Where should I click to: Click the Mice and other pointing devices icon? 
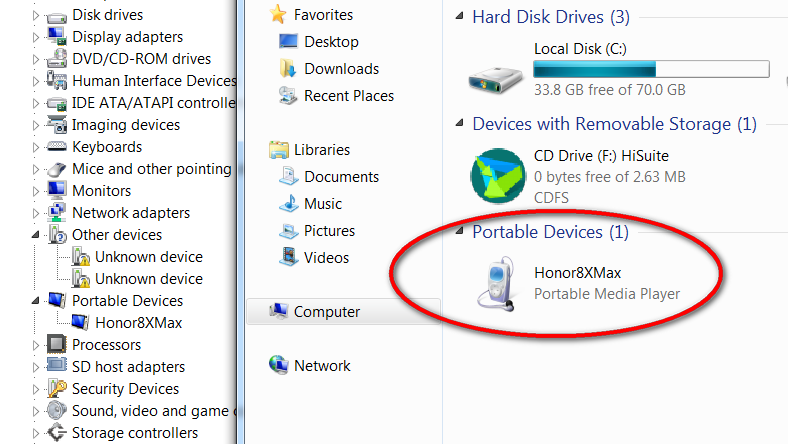[x=56, y=169]
